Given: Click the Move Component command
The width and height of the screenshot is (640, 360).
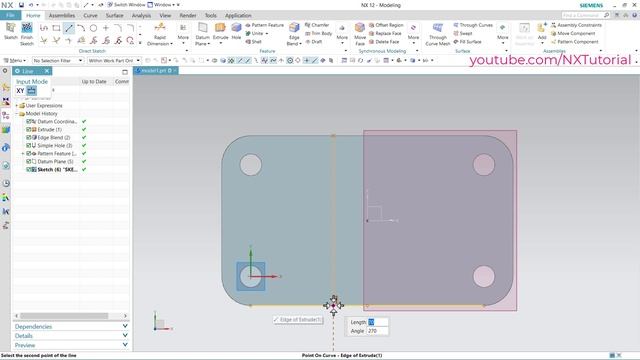Looking at the screenshot, I should pyautogui.click(x=573, y=33).
